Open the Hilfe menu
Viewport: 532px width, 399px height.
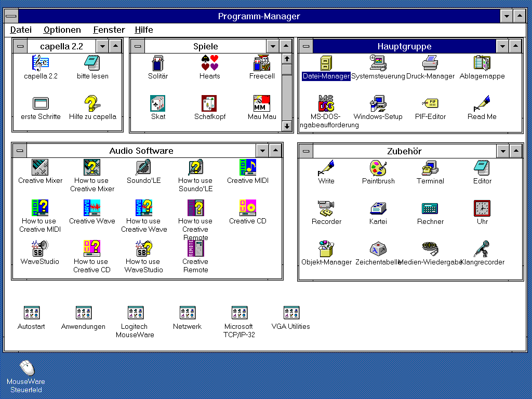pyautogui.click(x=144, y=30)
